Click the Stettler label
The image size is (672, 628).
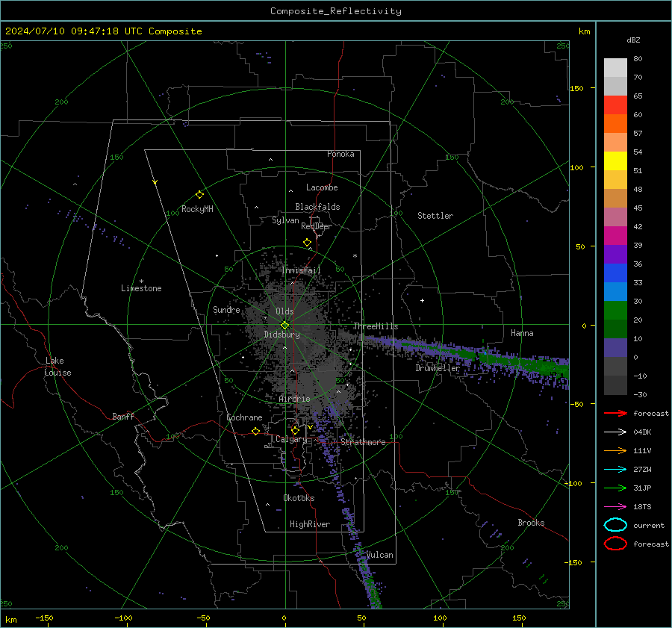pos(435,216)
